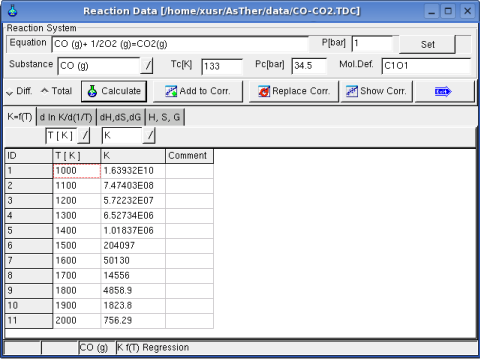Click the T [K] column header
The width and height of the screenshot is (480, 360).
click(x=77, y=156)
